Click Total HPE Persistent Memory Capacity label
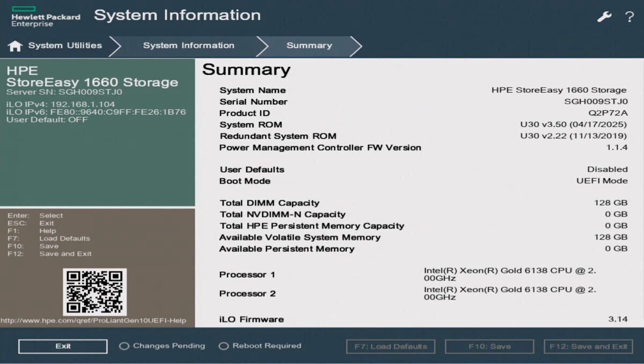The width and height of the screenshot is (644, 364). point(312,226)
